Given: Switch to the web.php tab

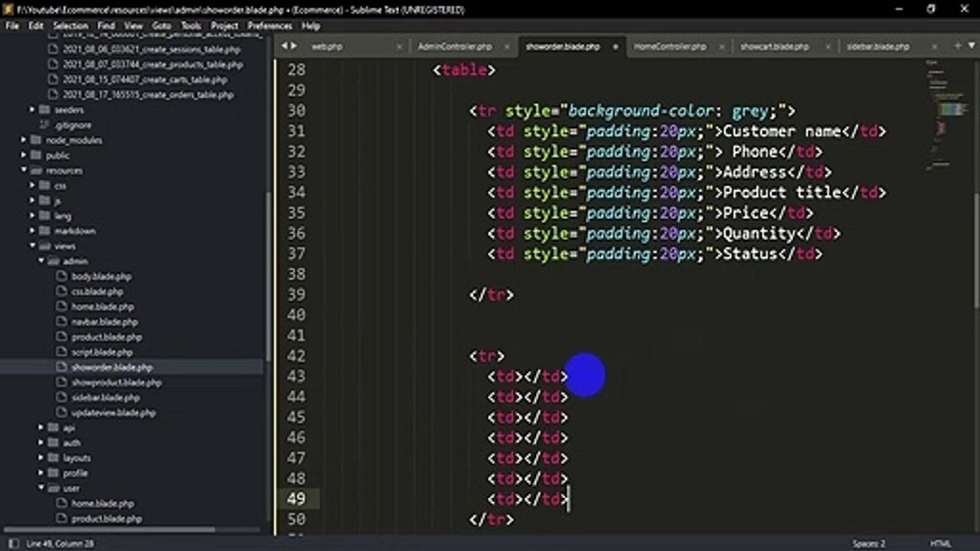Looking at the screenshot, I should [x=327, y=47].
